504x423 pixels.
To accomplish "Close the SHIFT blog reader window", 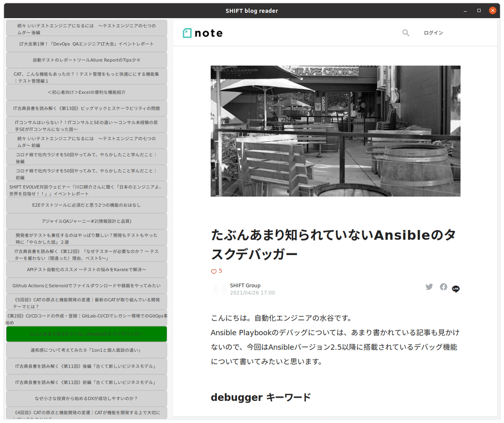I will coord(493,11).
